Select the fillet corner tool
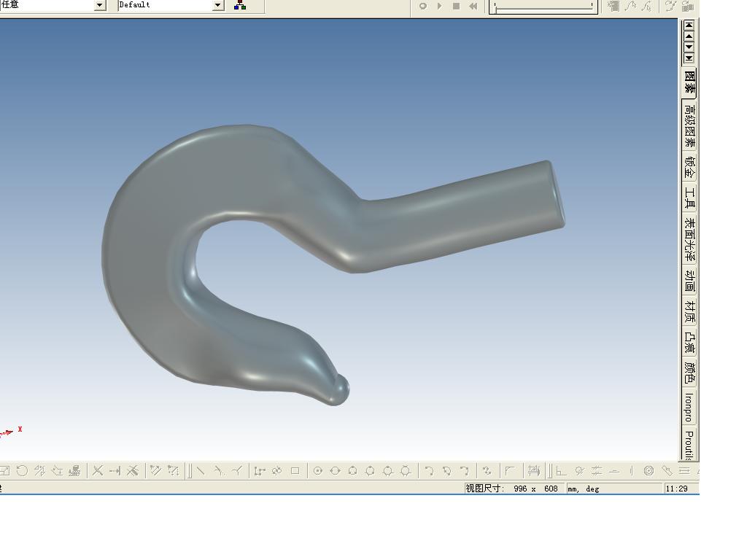The height and width of the screenshot is (560, 747). pos(510,471)
